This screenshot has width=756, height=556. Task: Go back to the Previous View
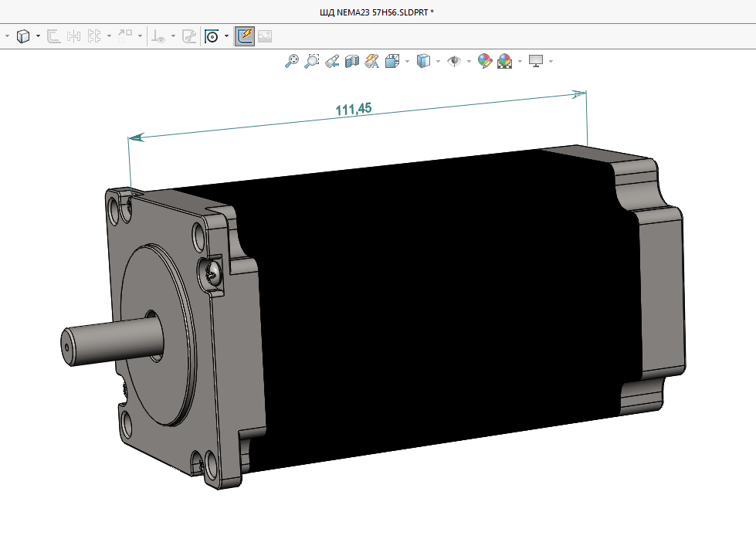(x=332, y=61)
